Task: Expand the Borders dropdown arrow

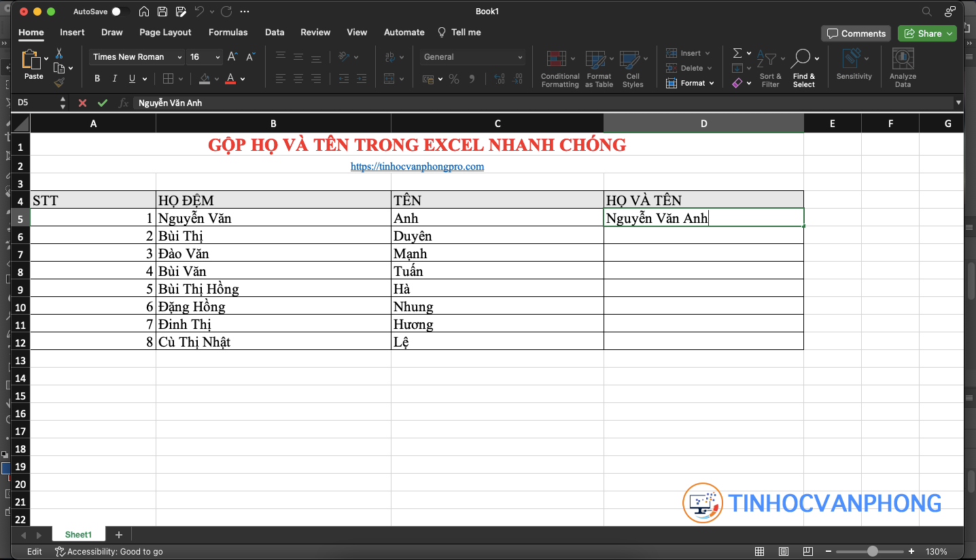Action: click(181, 79)
